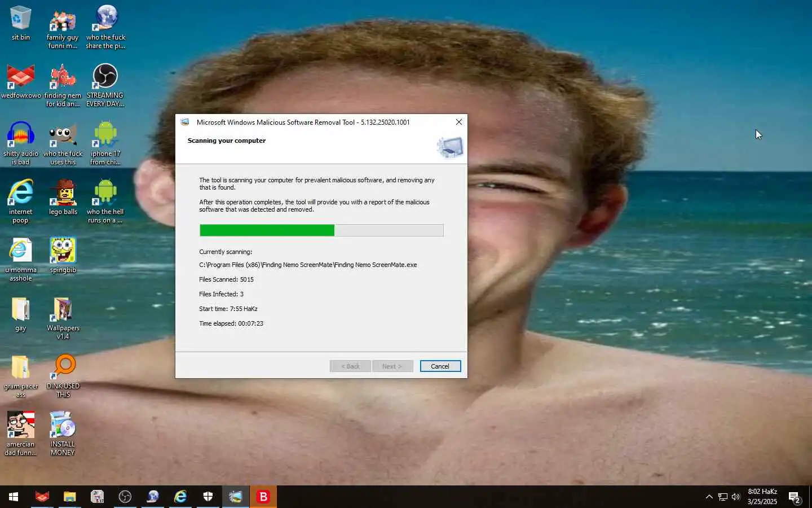Click the 'Files Infected: 3' text
Screen dimensions: 812x508
click(x=221, y=294)
